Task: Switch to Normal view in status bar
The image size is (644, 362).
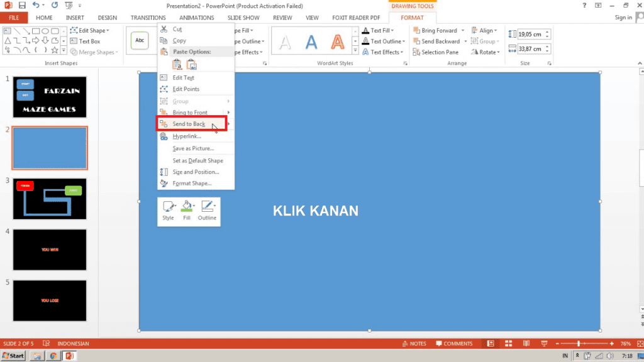Action: [x=491, y=344]
